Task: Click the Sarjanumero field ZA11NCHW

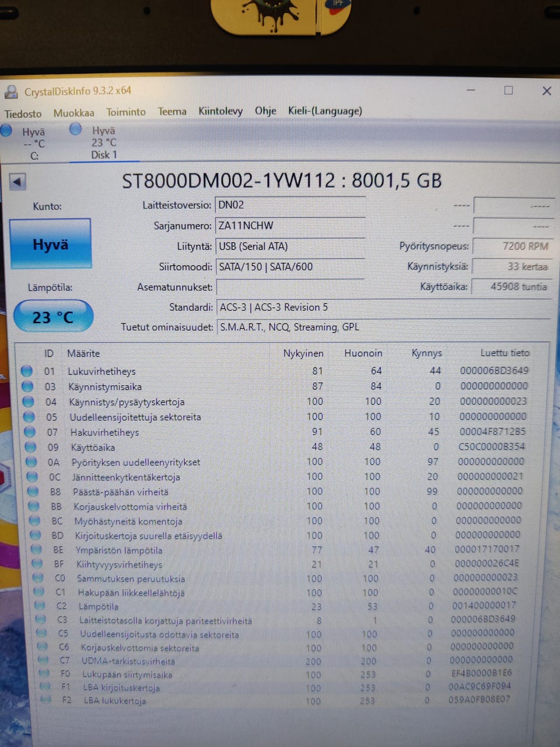Action: (290, 226)
